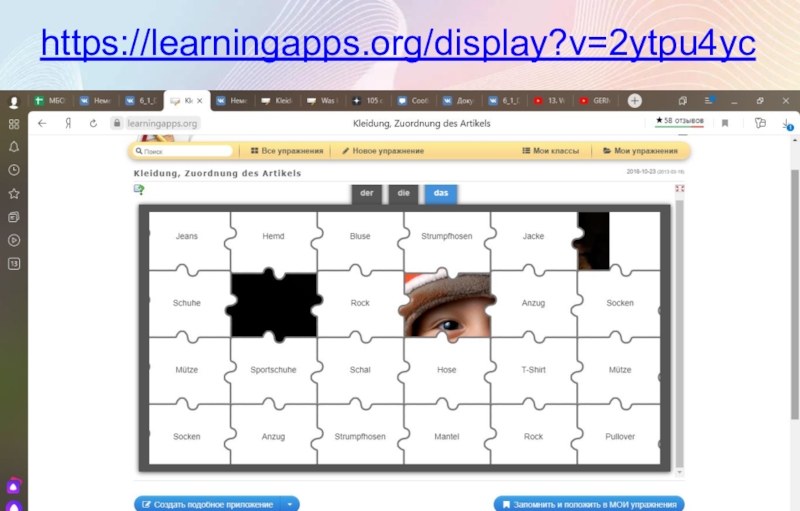This screenshot has height=511, width=800.
Task: Click the 'Создать подобное приложение' button
Action: [x=207, y=504]
